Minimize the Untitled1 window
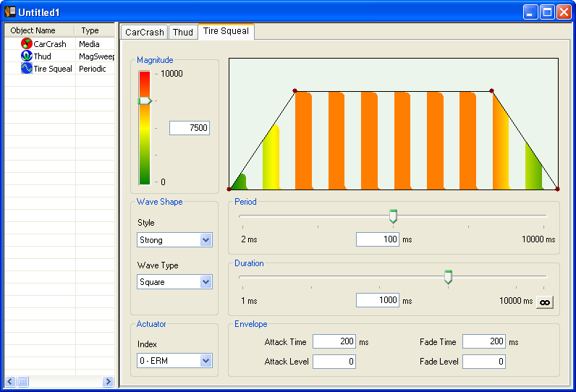Image resolution: width=576 pixels, height=392 pixels. 530,12
